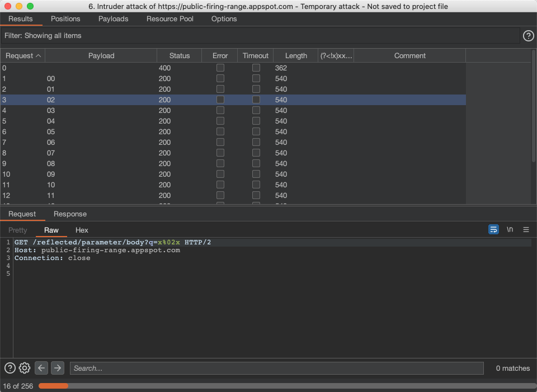The height and width of the screenshot is (392, 537).
Task: Click the filter bar showing all items
Action: pyautogui.click(x=261, y=36)
